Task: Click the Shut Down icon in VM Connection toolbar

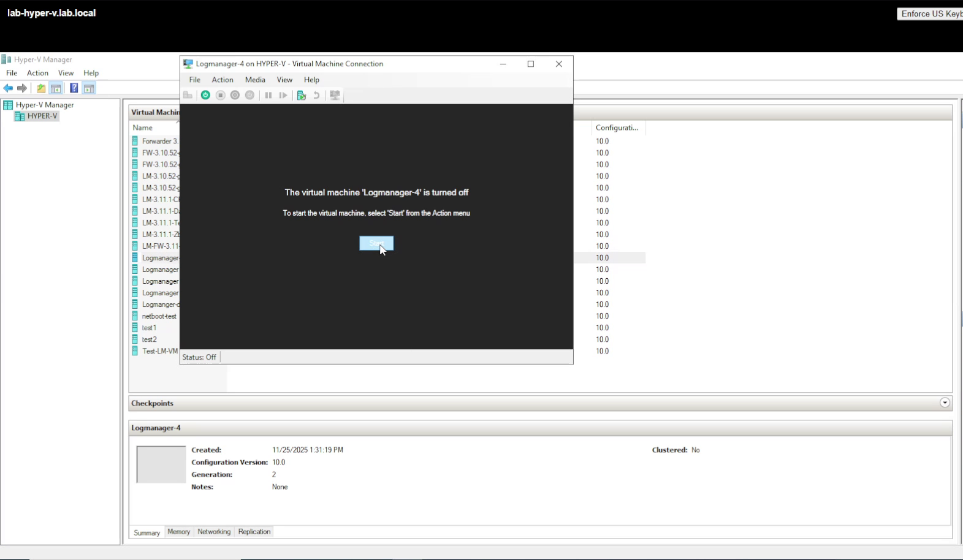Action: (235, 95)
